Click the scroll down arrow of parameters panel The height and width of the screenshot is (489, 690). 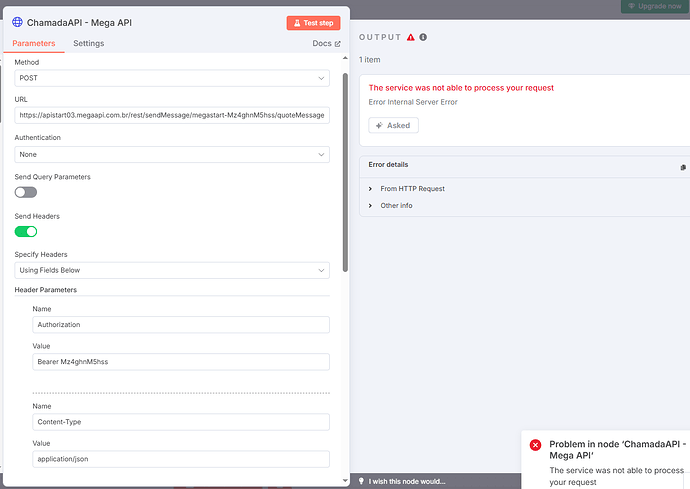point(345,481)
